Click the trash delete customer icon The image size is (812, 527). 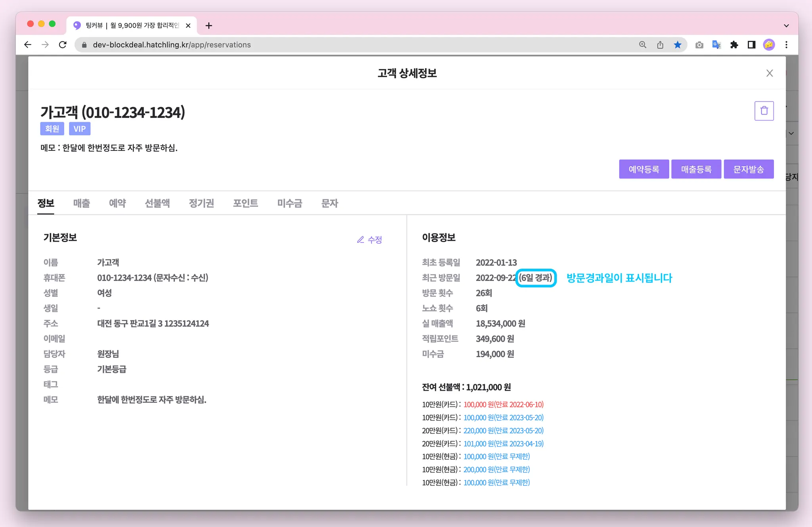pyautogui.click(x=764, y=111)
